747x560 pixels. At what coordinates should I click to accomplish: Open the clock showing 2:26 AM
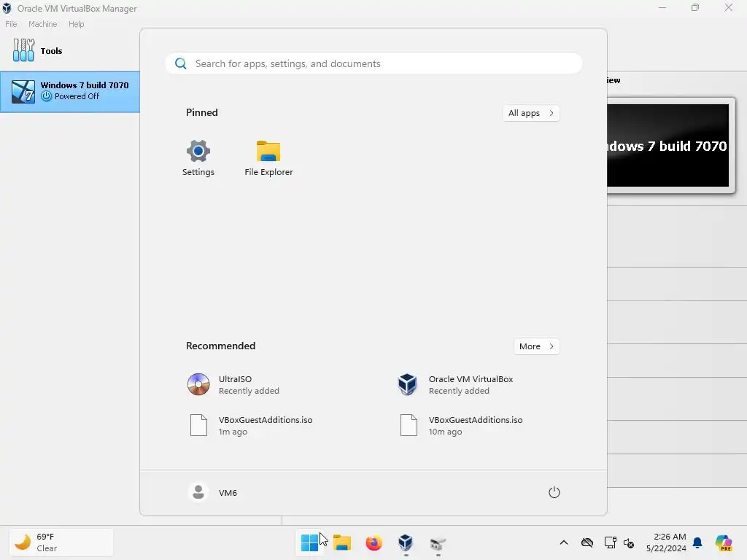click(x=666, y=542)
